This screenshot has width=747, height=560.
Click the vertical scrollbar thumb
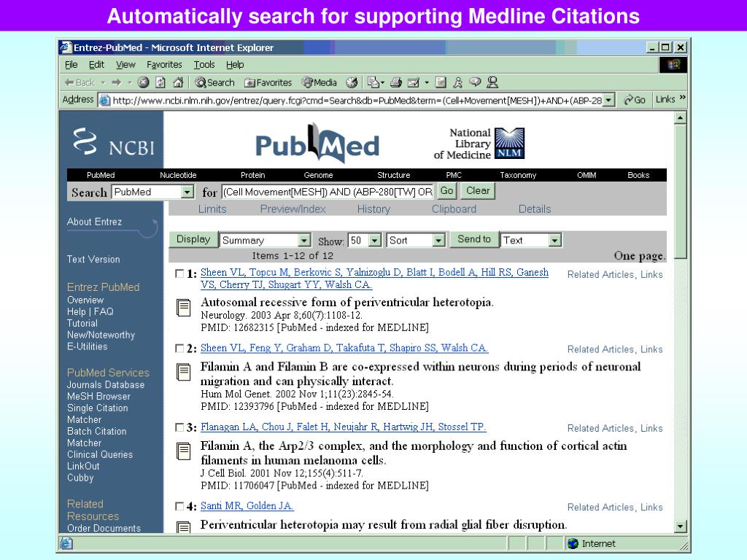[681, 191]
